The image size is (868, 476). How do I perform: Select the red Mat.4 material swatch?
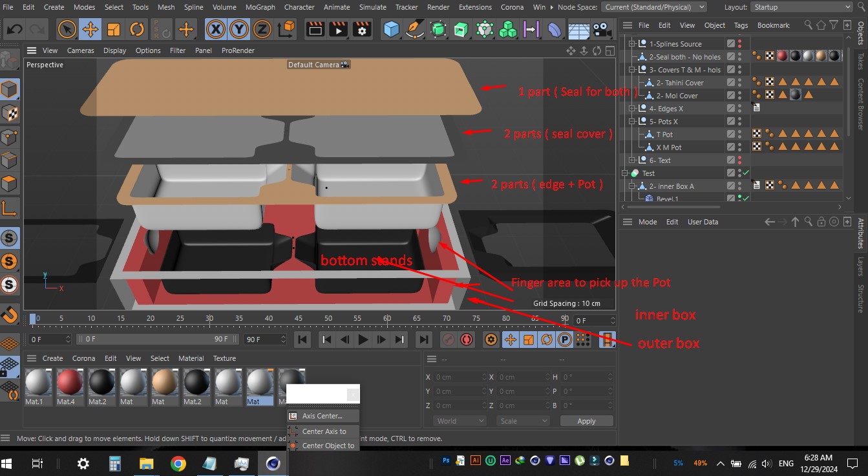point(70,383)
